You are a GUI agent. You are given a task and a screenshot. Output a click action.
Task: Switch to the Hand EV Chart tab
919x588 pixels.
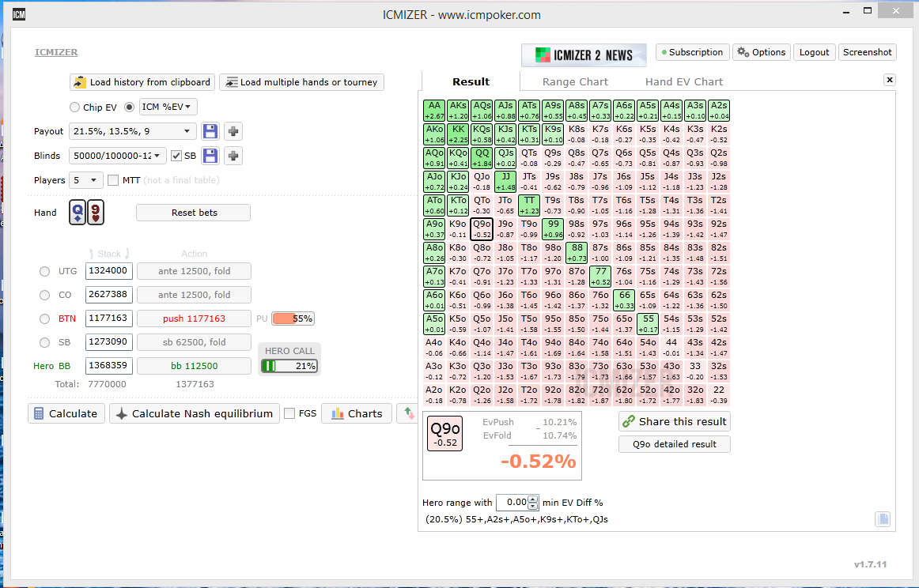(x=684, y=82)
